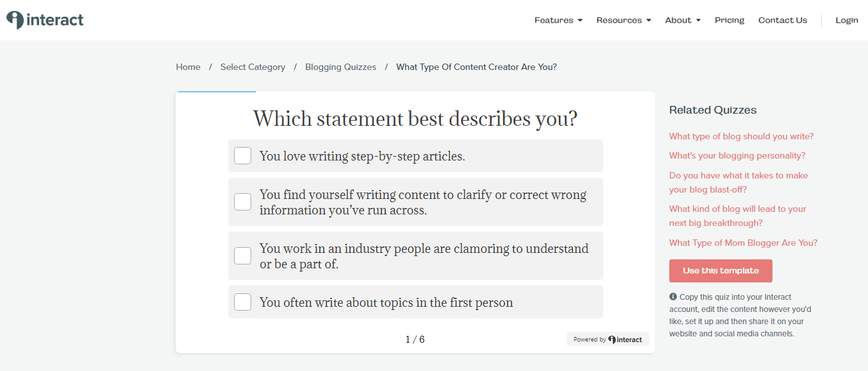Click the quiz progress bar at top
The width and height of the screenshot is (868, 371).
coord(415,92)
